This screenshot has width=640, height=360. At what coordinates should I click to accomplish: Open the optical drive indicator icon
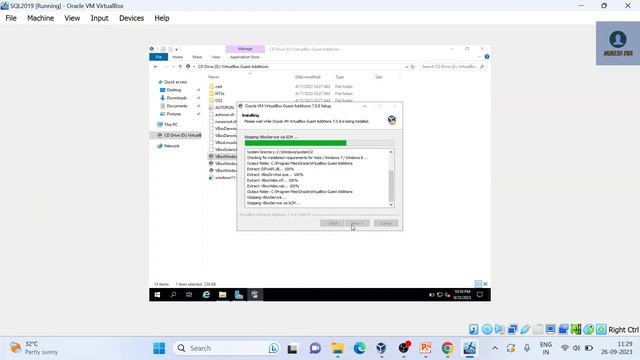[x=487, y=329]
